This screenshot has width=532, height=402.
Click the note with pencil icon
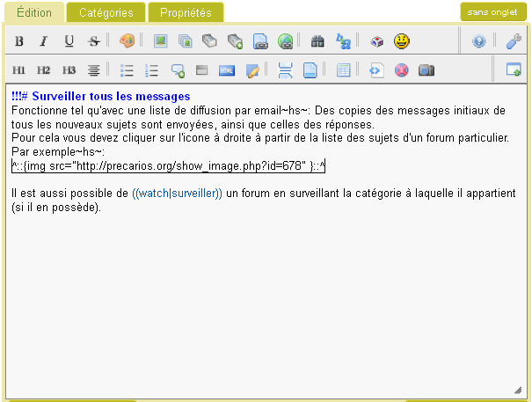coord(252,70)
